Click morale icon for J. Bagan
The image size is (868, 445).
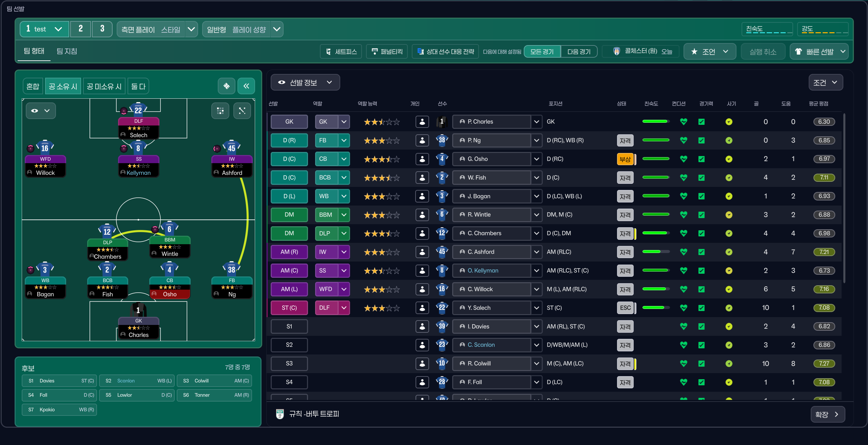point(729,196)
